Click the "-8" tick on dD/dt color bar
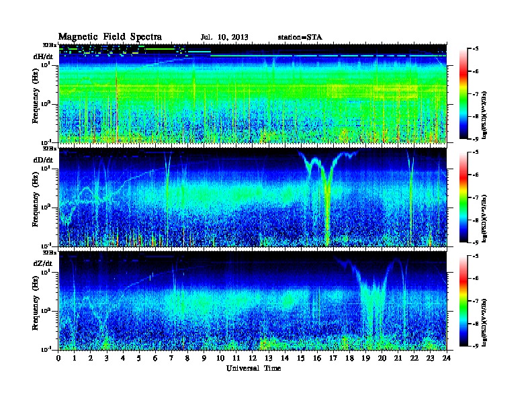This screenshot has width=532, height=411. 476,220
